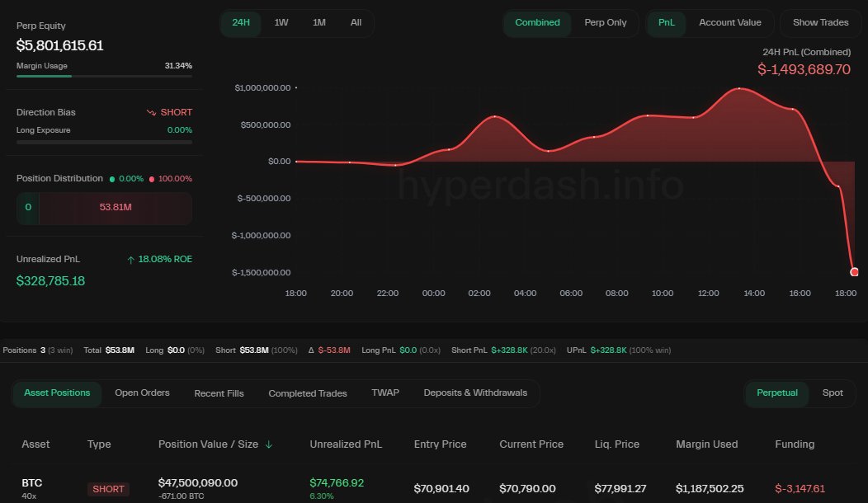
Task: Click the green ROE up-arrow icon
Action: click(x=130, y=259)
